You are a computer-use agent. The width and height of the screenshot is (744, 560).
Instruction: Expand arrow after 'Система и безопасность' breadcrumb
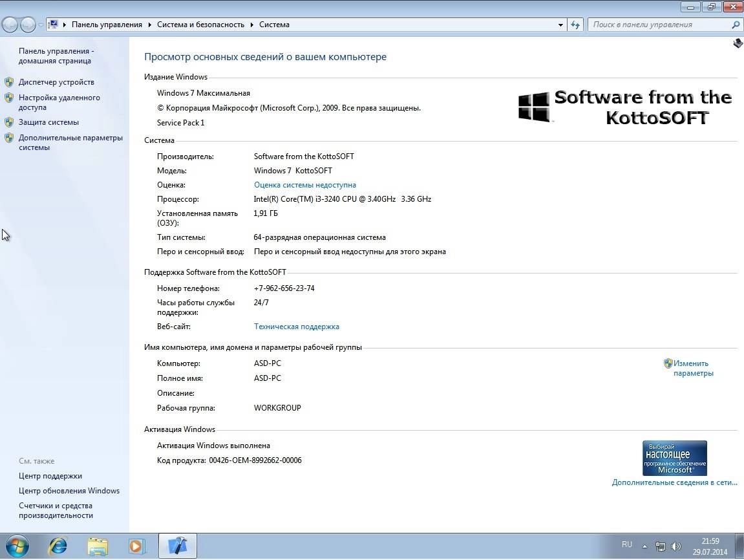(252, 25)
